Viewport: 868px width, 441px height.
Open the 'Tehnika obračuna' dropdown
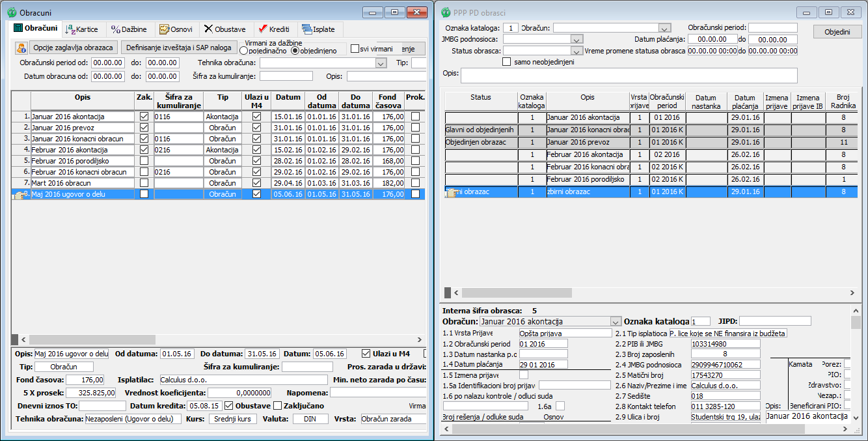coord(381,63)
